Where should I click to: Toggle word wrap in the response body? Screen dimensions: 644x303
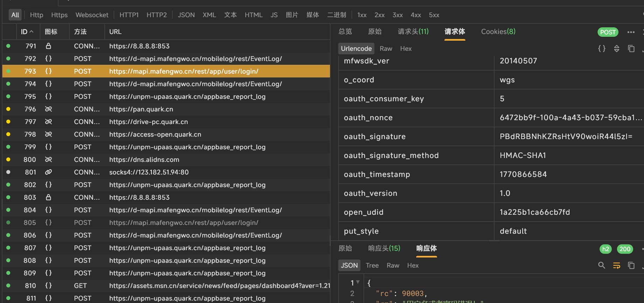pos(617,266)
